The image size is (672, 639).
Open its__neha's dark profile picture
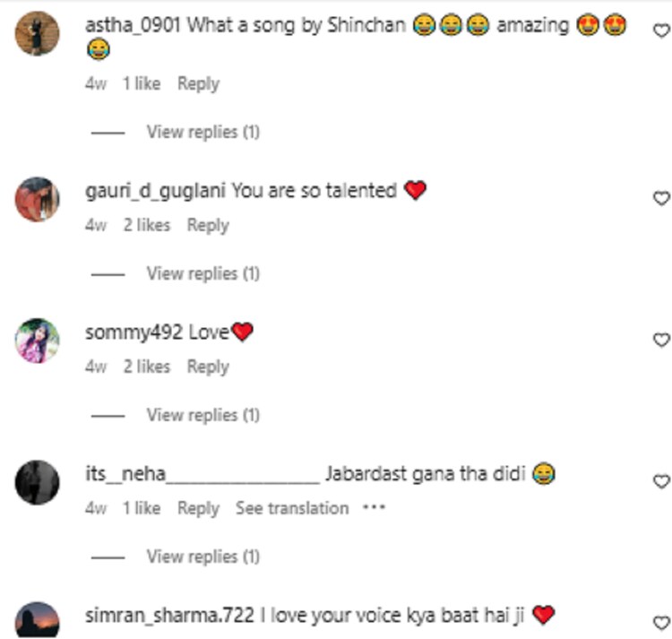coord(38,482)
